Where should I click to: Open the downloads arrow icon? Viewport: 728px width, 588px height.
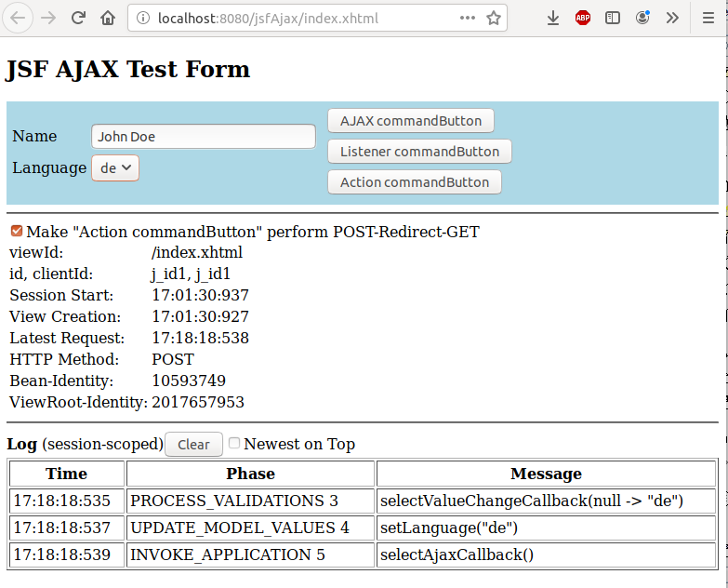(x=553, y=18)
